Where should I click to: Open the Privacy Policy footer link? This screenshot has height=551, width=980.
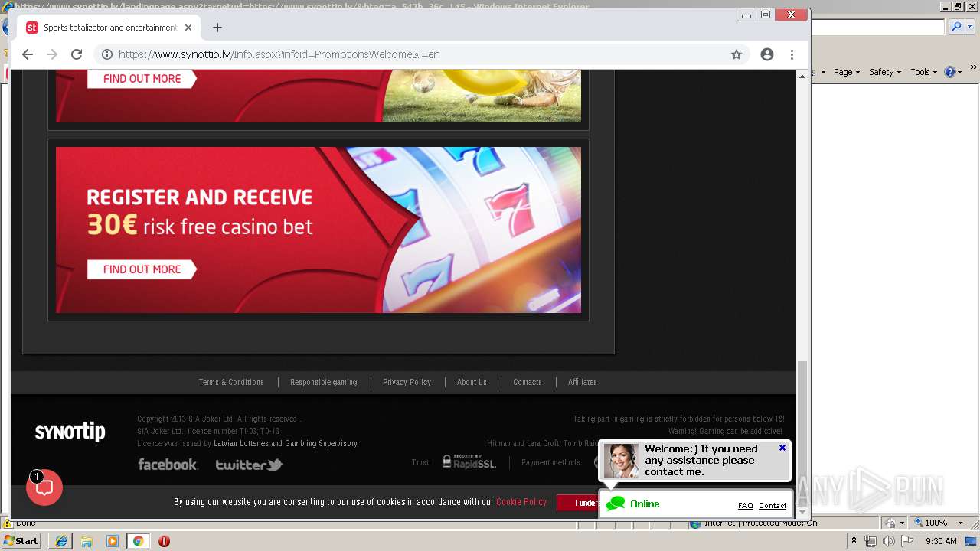(x=407, y=382)
